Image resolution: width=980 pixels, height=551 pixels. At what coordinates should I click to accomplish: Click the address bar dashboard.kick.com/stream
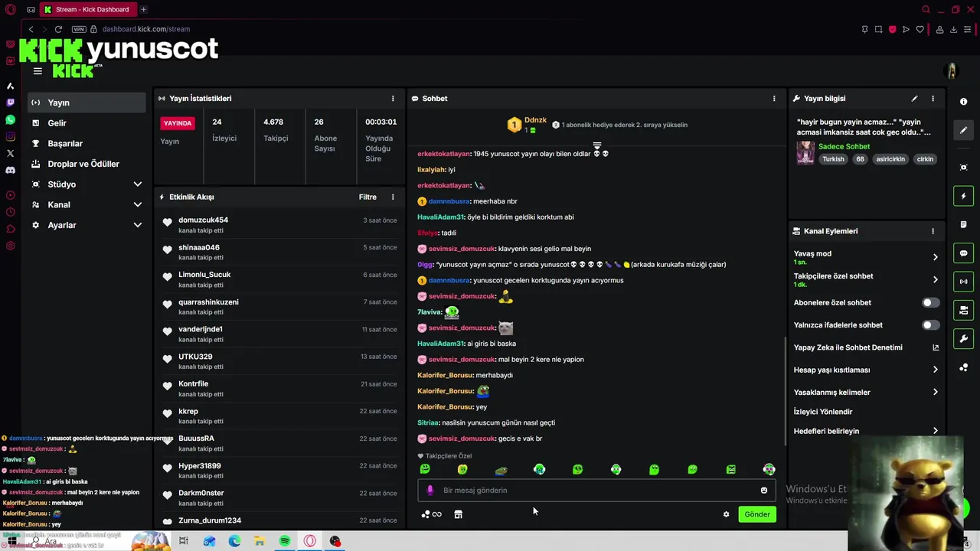click(145, 29)
